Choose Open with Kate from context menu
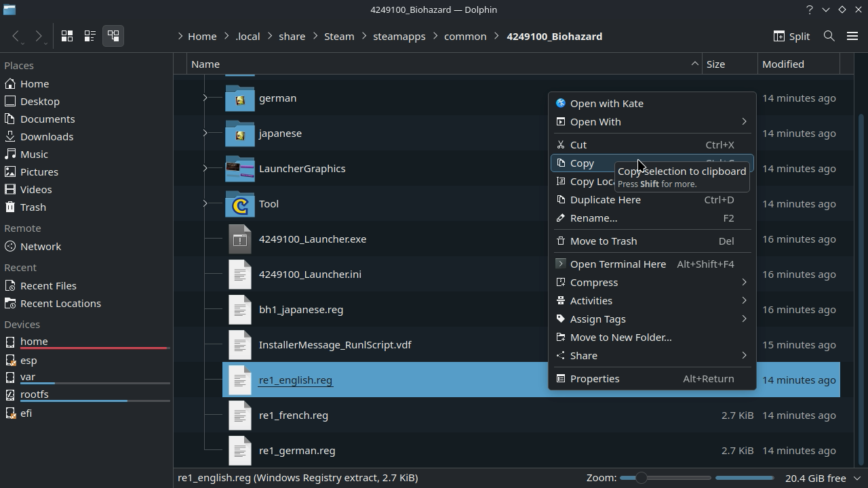Image resolution: width=868 pixels, height=488 pixels. (606, 104)
